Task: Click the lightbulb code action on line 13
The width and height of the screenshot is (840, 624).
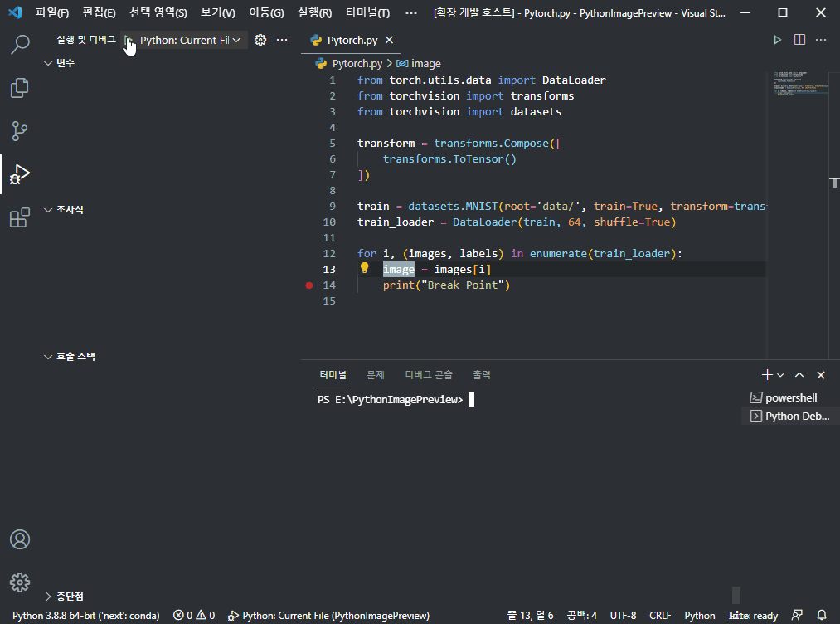Action: [364, 267]
